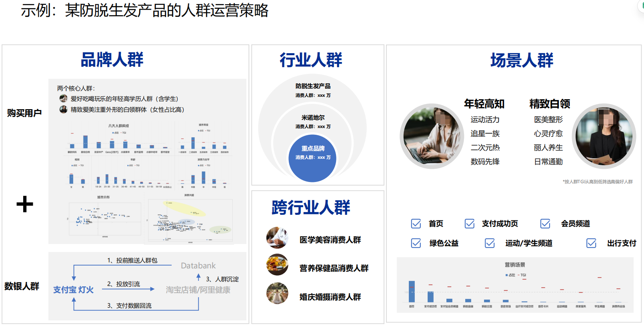The image size is (644, 326).
Task: Check the 会员频道 checkbox
Action: pyautogui.click(x=545, y=224)
